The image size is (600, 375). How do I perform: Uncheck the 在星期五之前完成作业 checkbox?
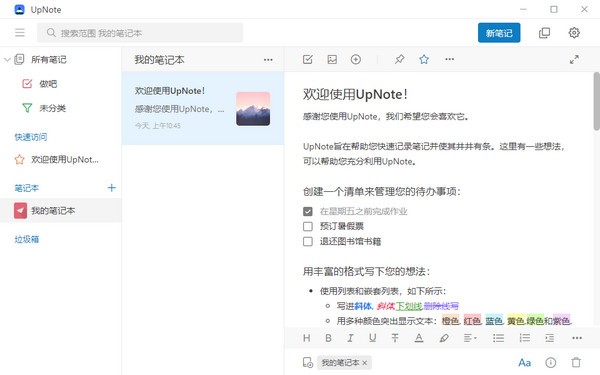[308, 211]
